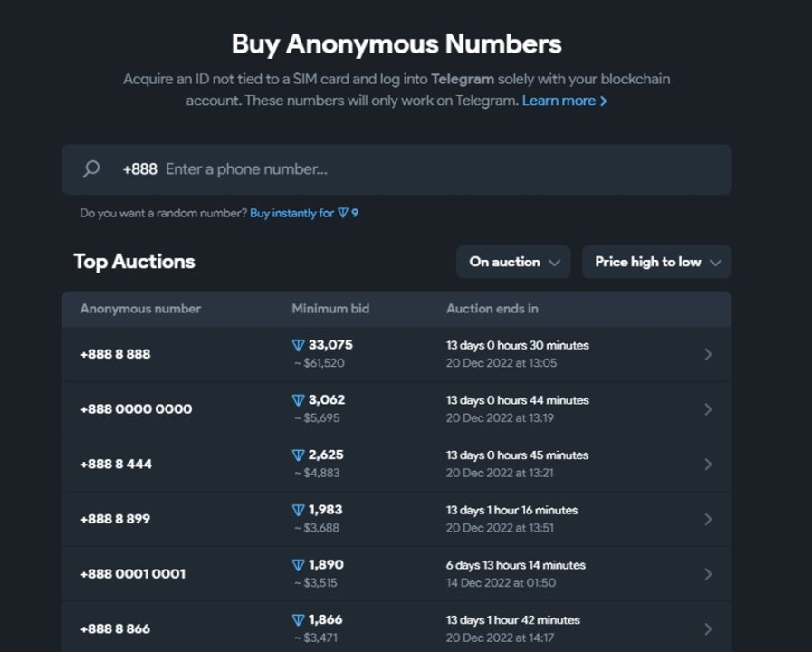Viewport: 812px width, 652px height.
Task: Open the On auction filter dropdown
Action: (512, 262)
